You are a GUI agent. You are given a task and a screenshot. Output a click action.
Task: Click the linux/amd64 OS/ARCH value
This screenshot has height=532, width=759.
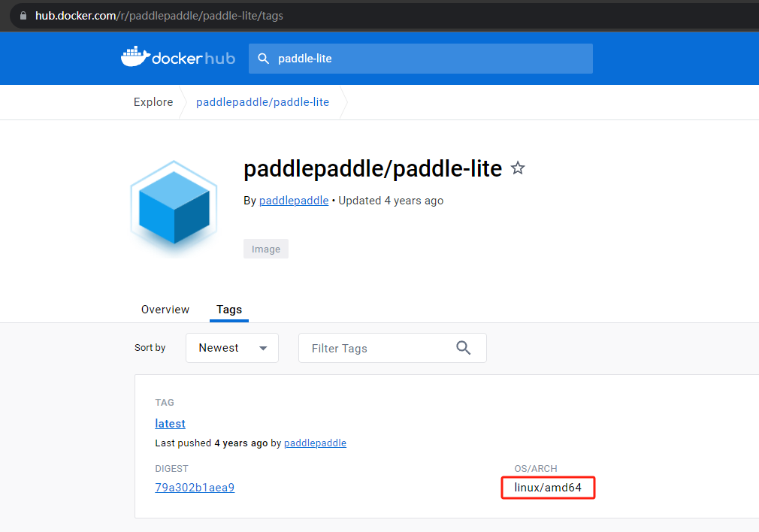pos(548,488)
